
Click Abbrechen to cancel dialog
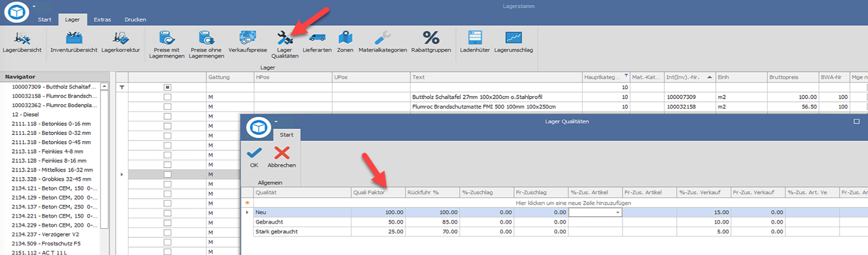(x=282, y=157)
